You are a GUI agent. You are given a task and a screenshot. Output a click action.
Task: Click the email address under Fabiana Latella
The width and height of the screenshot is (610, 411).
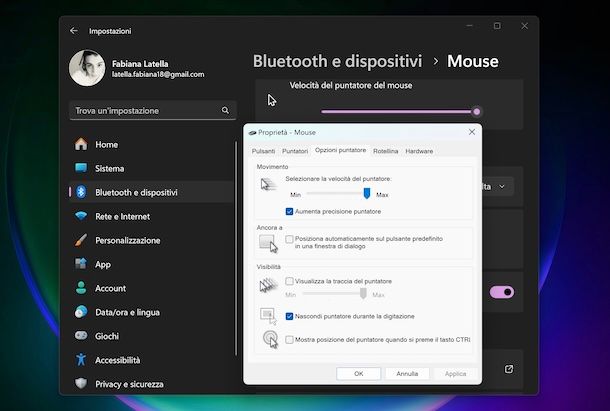[x=158, y=74]
